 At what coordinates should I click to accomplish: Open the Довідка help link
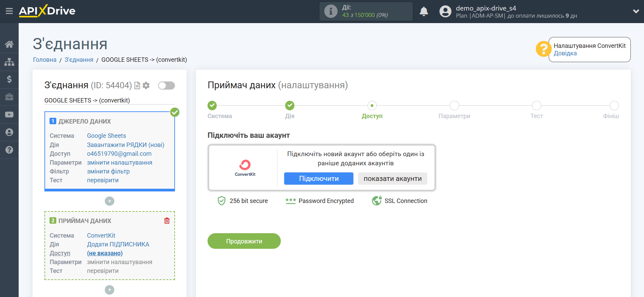[565, 53]
